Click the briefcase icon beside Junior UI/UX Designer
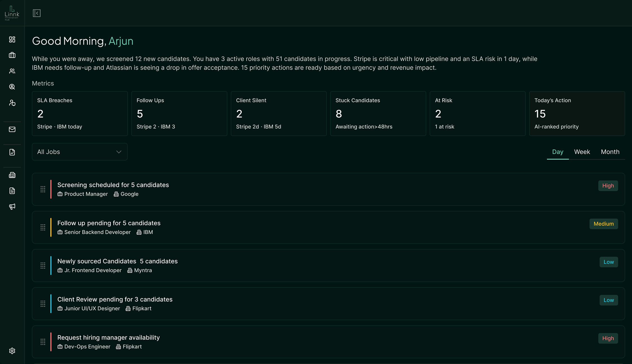Image resolution: width=632 pixels, height=364 pixels. [60, 309]
